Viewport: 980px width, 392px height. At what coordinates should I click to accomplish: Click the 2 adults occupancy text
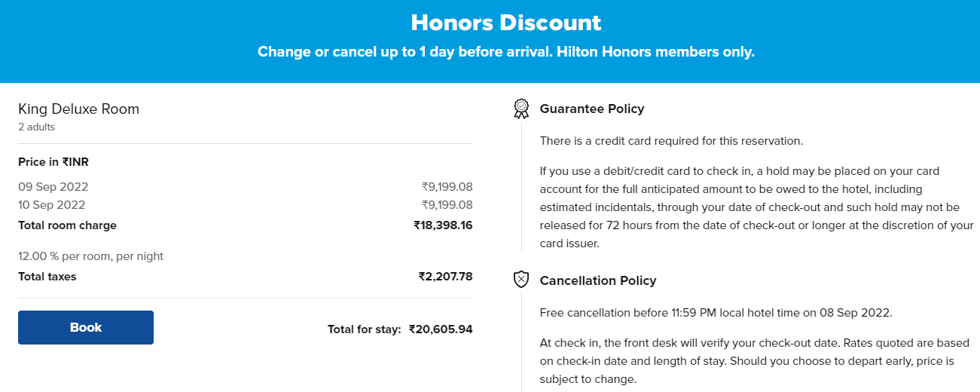(37, 127)
